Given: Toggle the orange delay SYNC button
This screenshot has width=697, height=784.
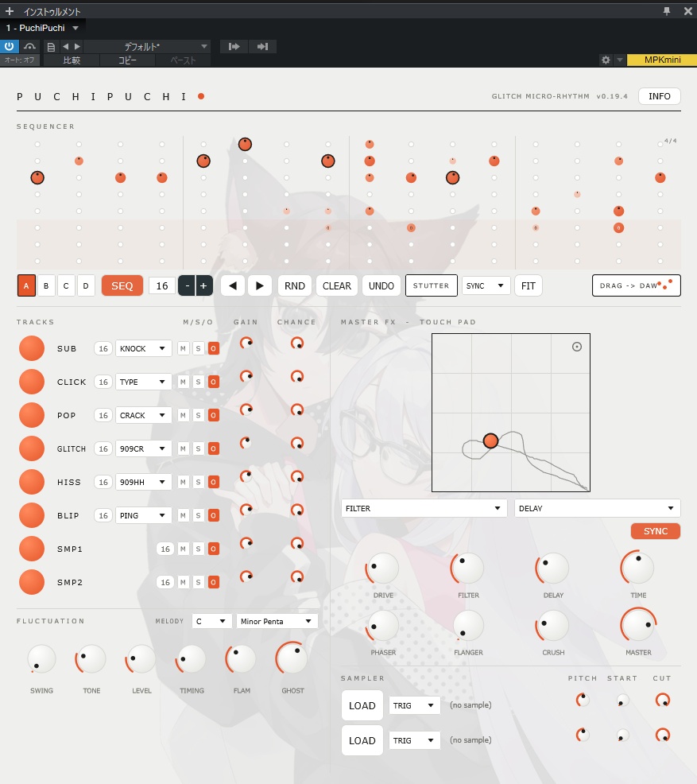Looking at the screenshot, I should tap(656, 531).
